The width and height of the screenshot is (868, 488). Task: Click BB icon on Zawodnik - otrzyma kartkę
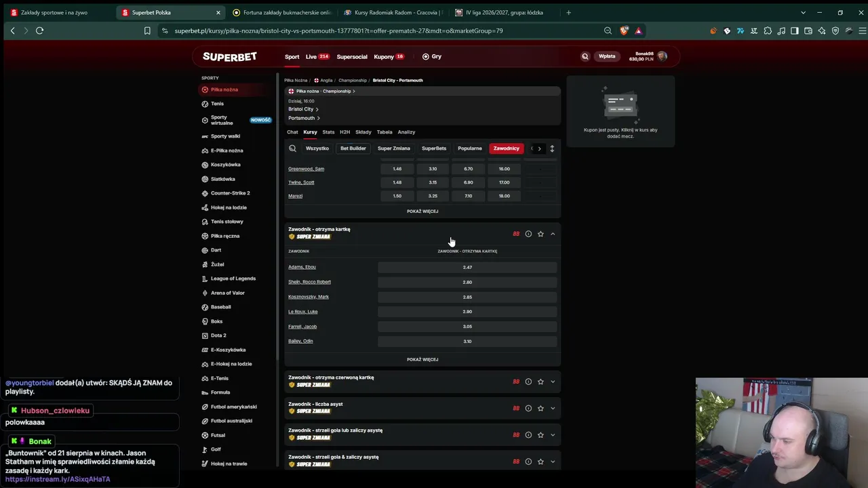point(516,234)
